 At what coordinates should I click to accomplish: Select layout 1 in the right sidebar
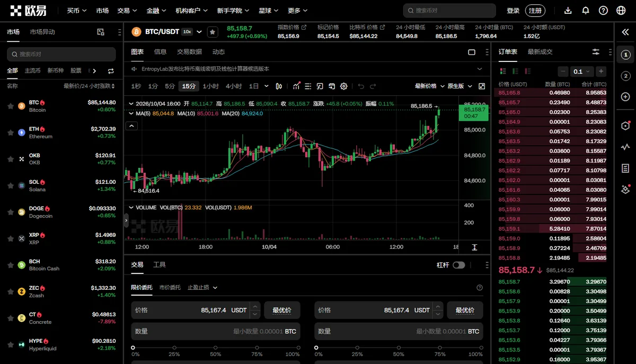click(625, 55)
